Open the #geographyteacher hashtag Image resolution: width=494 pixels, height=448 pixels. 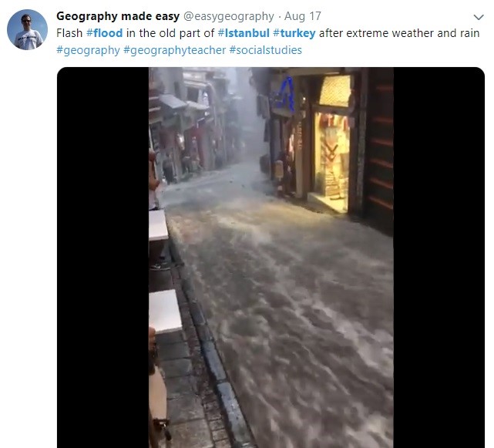[174, 50]
